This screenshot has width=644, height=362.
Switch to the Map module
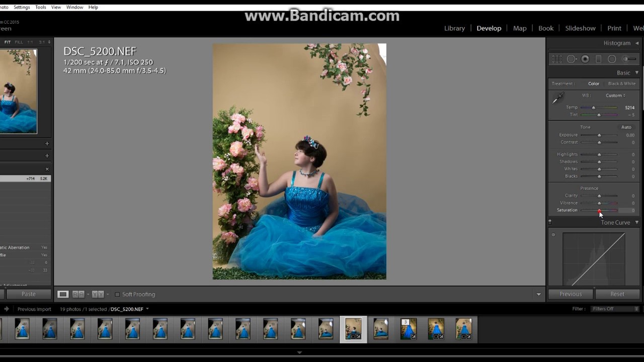point(520,28)
